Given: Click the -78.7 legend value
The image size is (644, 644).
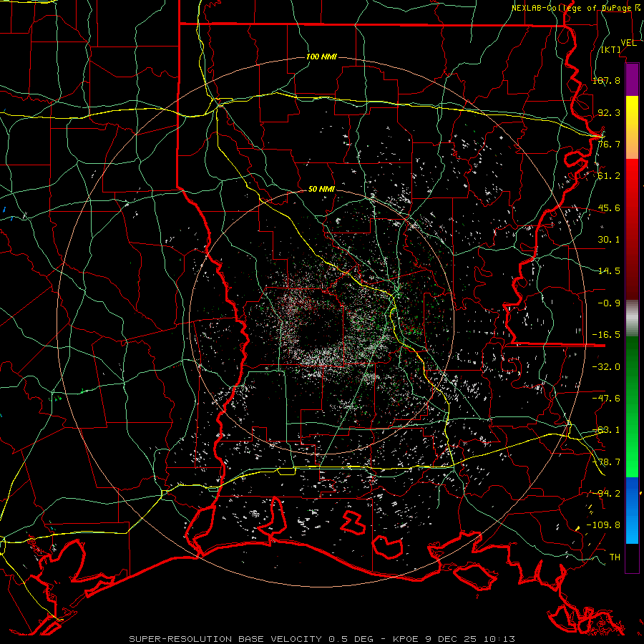Looking at the screenshot, I should pyautogui.click(x=606, y=462).
